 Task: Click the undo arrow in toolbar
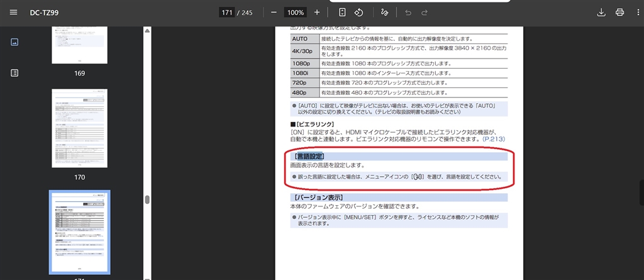point(408,13)
